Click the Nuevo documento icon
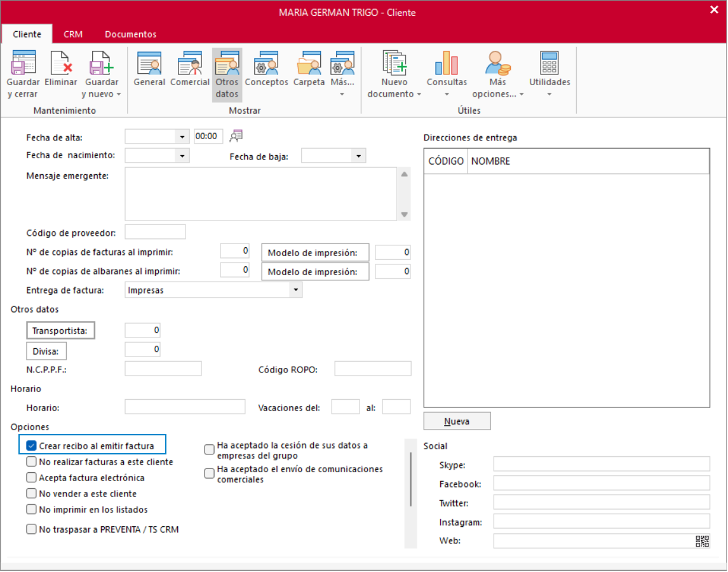Viewport: 728px width, 572px height. pos(394,63)
